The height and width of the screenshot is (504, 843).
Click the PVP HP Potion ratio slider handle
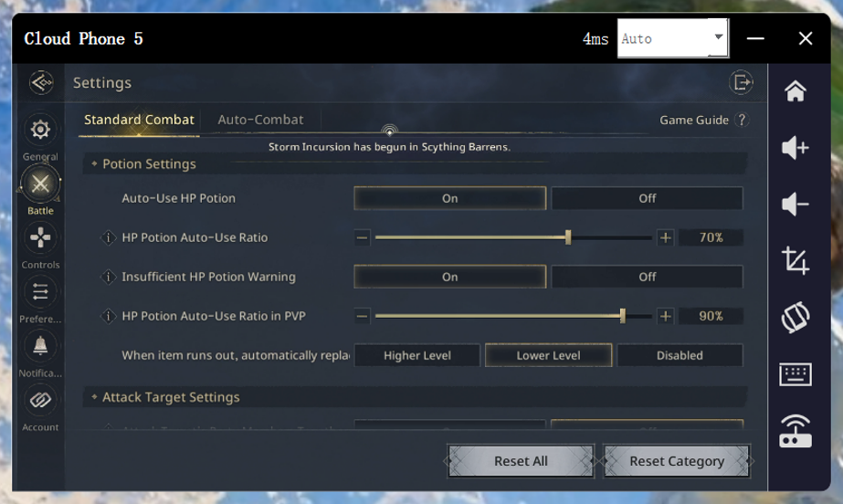pos(623,316)
